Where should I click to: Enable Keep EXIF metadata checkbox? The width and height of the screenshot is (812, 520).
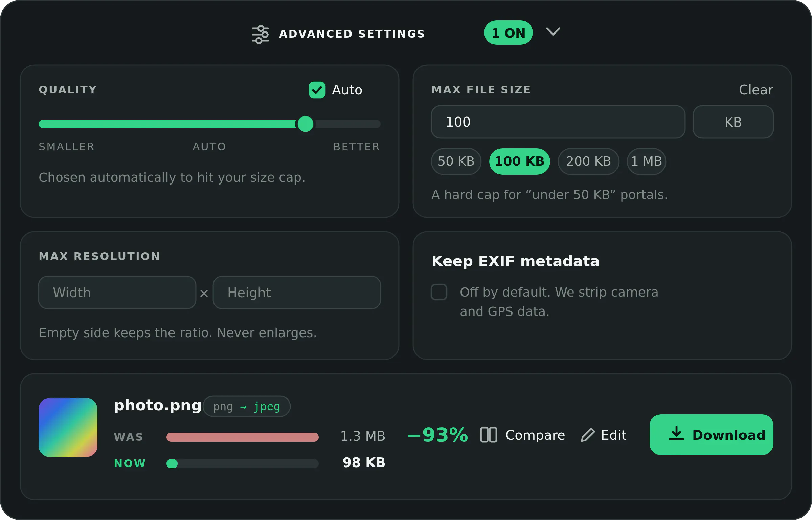pyautogui.click(x=439, y=292)
